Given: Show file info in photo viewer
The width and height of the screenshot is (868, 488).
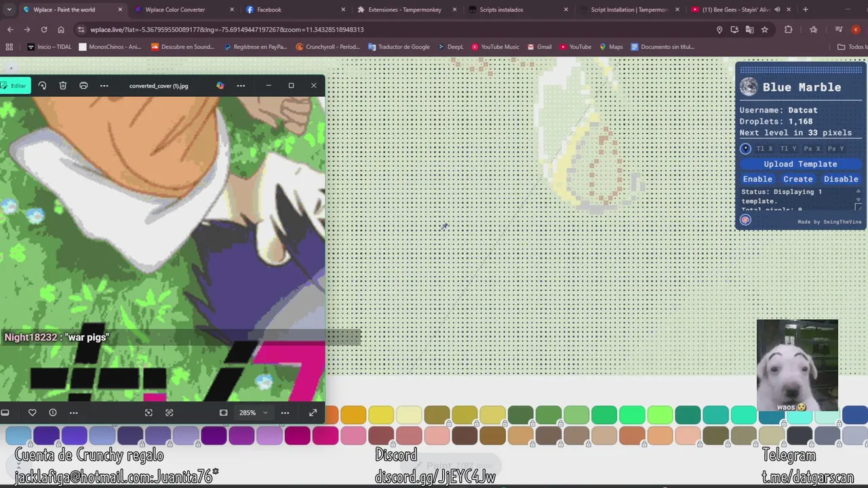Looking at the screenshot, I should (x=52, y=412).
